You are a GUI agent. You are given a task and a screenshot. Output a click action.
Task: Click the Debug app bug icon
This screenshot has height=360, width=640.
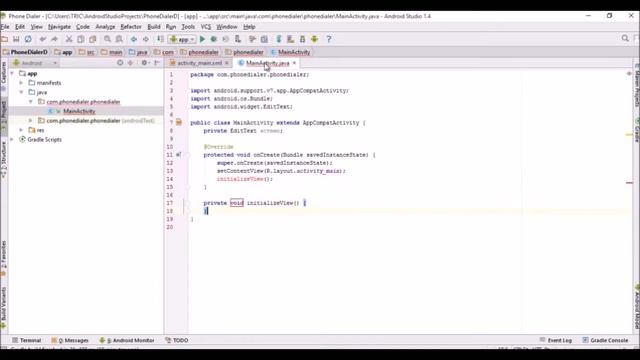(213, 39)
